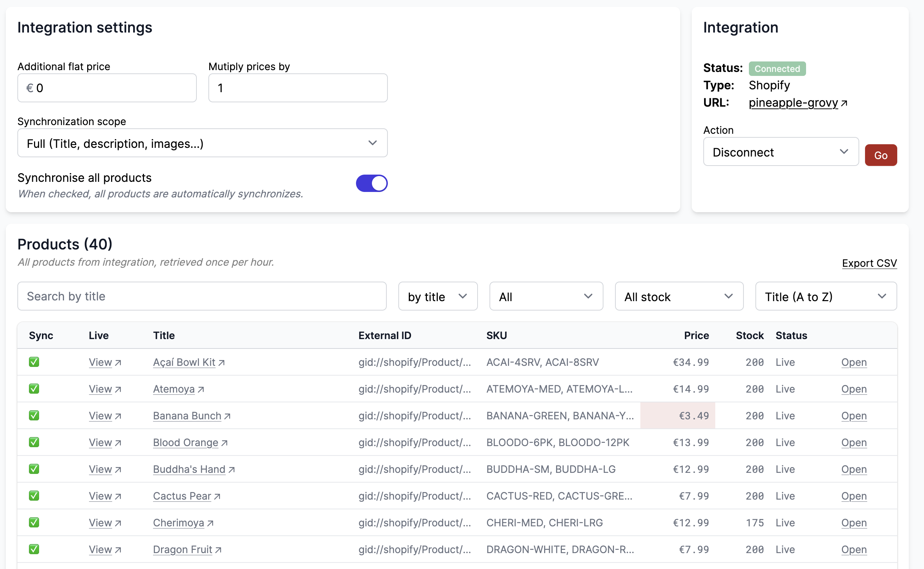Uncheck the Sync checkbox for Açaí Bowl Kit
The height and width of the screenshot is (569, 924).
coord(34,362)
